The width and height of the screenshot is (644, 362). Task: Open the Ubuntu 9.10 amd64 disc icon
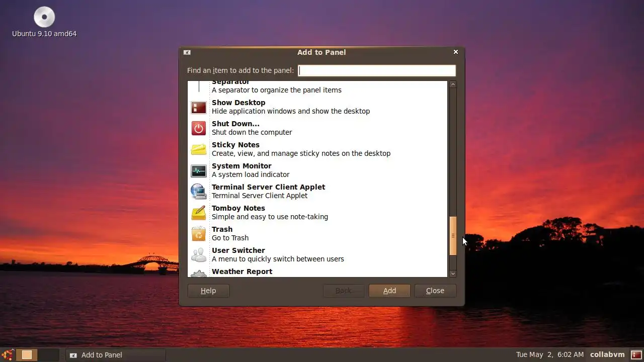[x=44, y=17]
